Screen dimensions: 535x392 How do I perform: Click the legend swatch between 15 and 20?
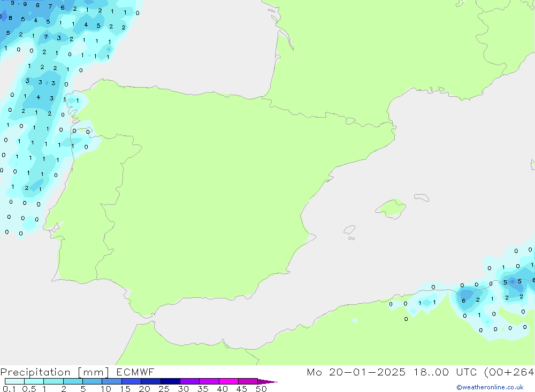(131, 381)
